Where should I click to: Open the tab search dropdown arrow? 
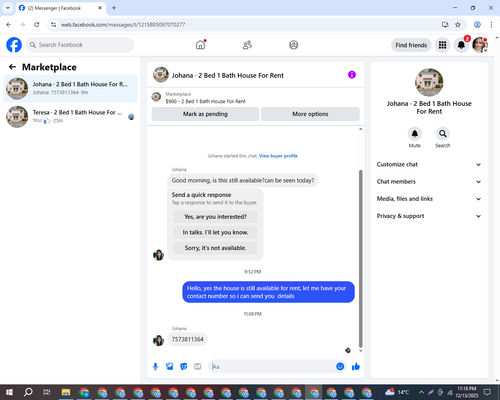coord(8,8)
